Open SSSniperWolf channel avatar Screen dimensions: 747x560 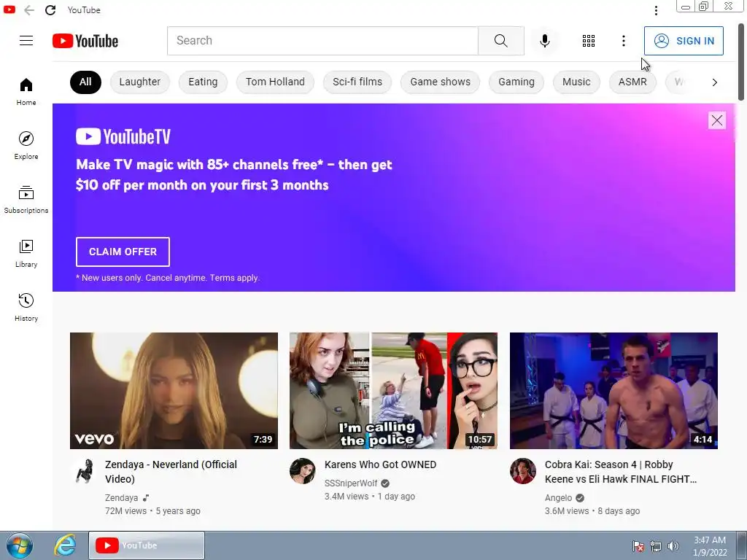click(303, 471)
